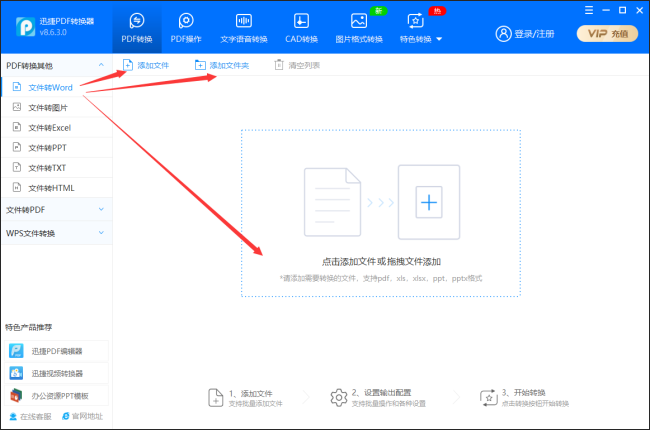
Task: Click the 文件转TXT file icon
Action: (x=17, y=167)
